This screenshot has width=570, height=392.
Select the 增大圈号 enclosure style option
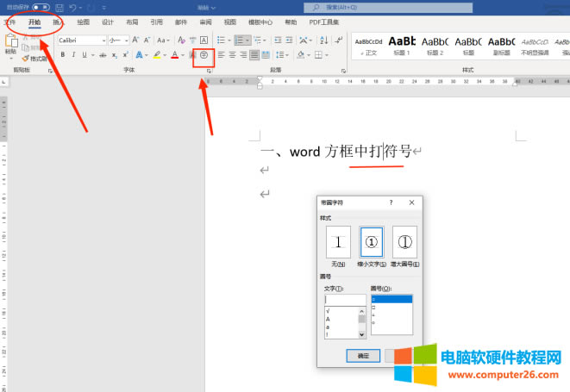(x=404, y=242)
